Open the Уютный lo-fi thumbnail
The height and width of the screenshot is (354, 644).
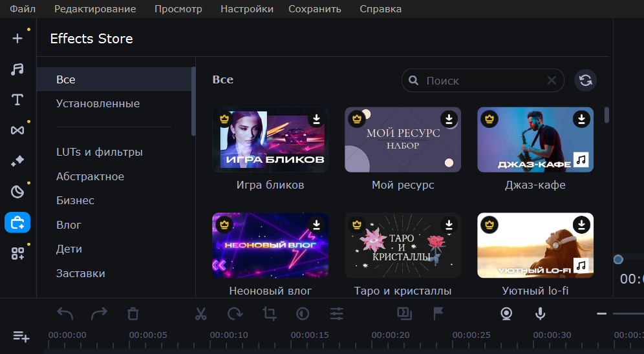pyautogui.click(x=535, y=245)
